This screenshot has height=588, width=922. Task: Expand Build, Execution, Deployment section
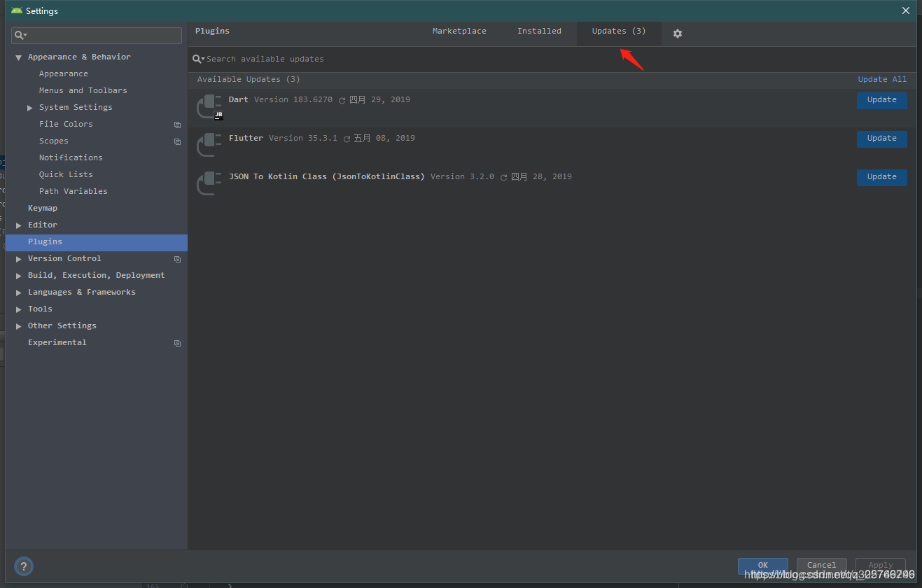click(x=19, y=276)
